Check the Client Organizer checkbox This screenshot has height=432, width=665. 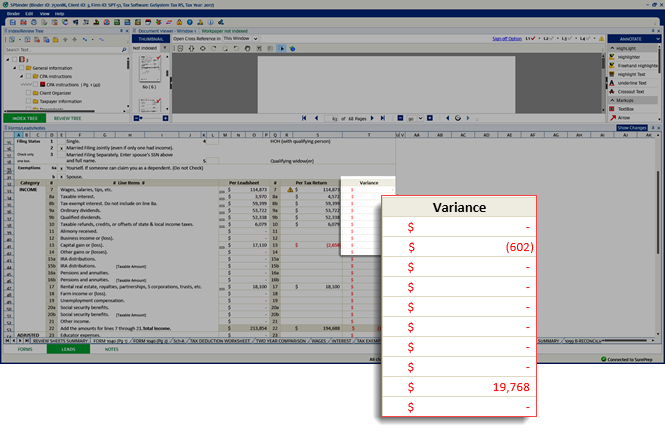(28, 93)
